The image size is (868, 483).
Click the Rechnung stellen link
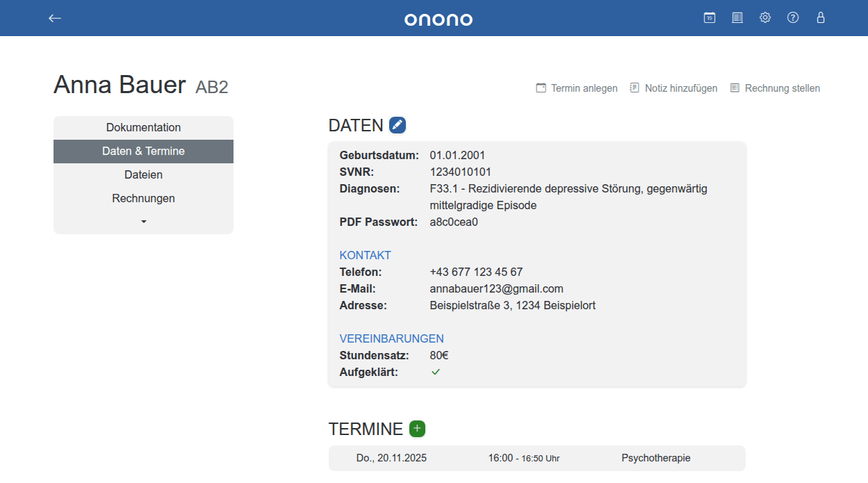(782, 88)
